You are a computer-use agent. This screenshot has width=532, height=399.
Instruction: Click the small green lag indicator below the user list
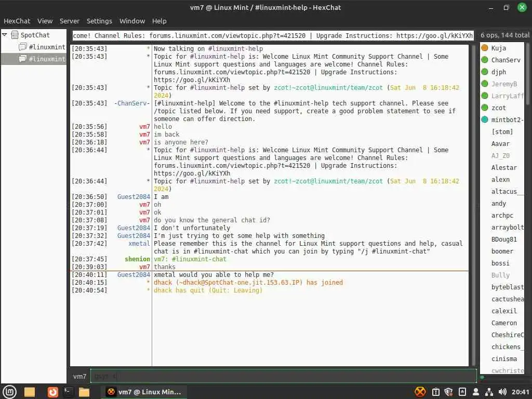482,377
